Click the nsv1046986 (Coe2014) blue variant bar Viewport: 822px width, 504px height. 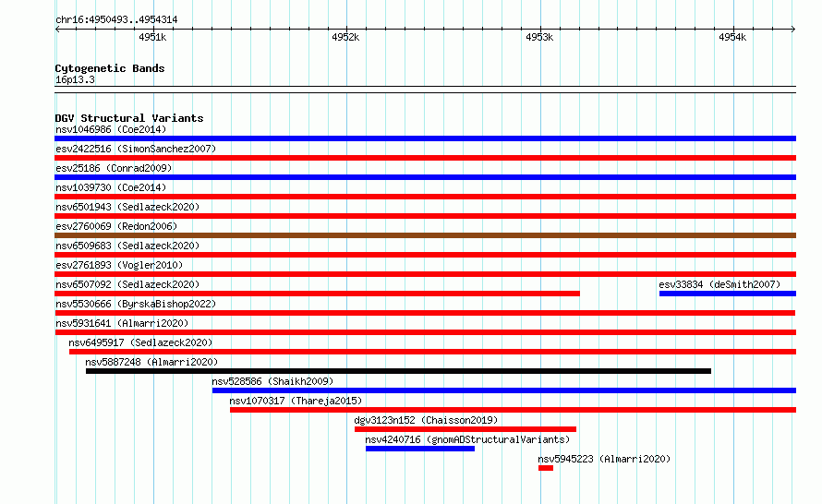[x=425, y=138]
